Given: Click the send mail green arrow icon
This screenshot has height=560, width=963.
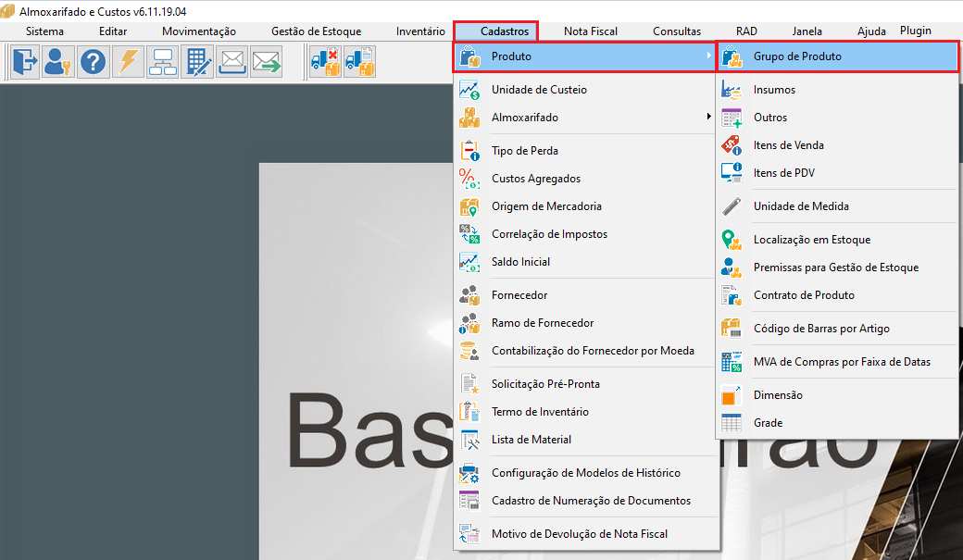Looking at the screenshot, I should 267,62.
